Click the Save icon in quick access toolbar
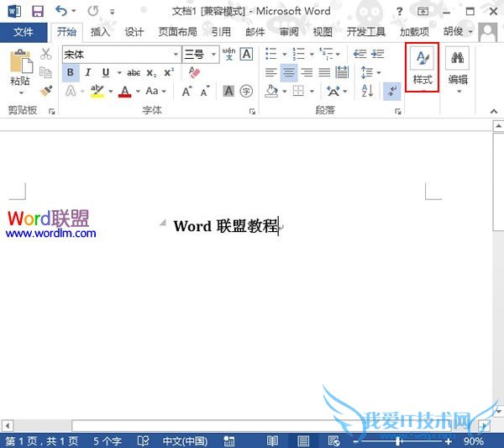This screenshot has height=448, width=504. [x=38, y=12]
